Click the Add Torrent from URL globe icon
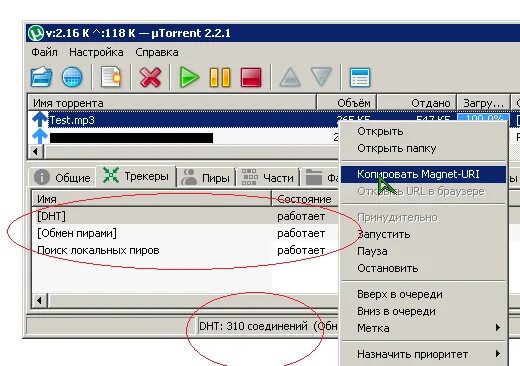 tap(72, 77)
